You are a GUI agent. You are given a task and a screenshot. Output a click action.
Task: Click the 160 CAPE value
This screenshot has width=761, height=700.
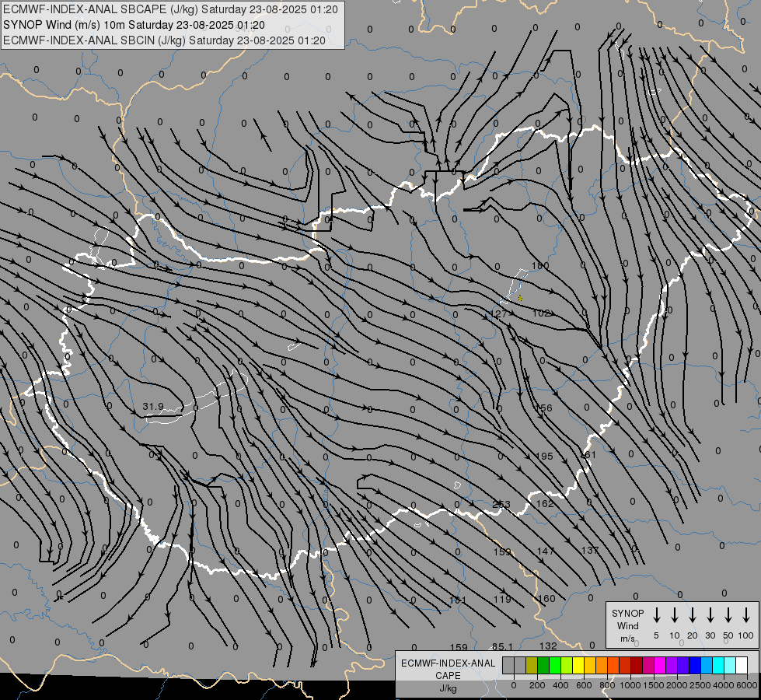[x=546, y=598]
